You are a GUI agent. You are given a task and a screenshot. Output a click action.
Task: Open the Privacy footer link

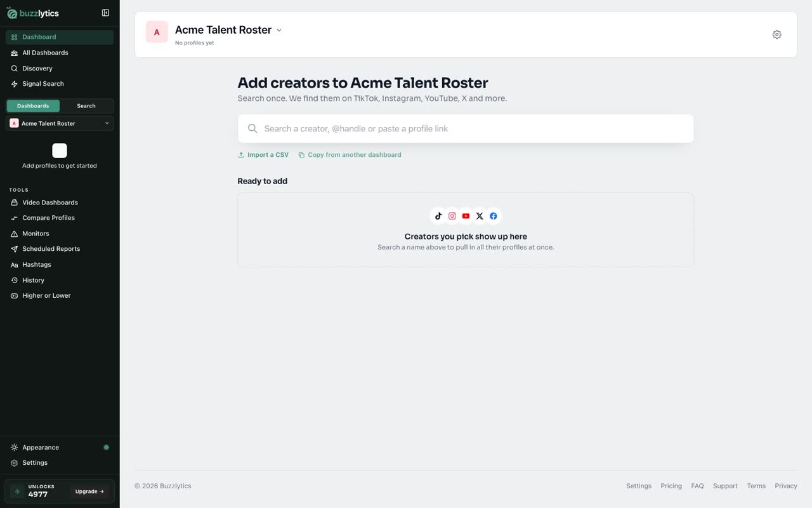tap(786, 486)
